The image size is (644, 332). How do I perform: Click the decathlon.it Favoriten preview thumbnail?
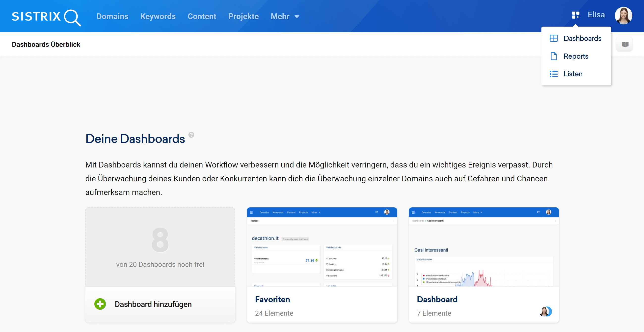(x=322, y=247)
